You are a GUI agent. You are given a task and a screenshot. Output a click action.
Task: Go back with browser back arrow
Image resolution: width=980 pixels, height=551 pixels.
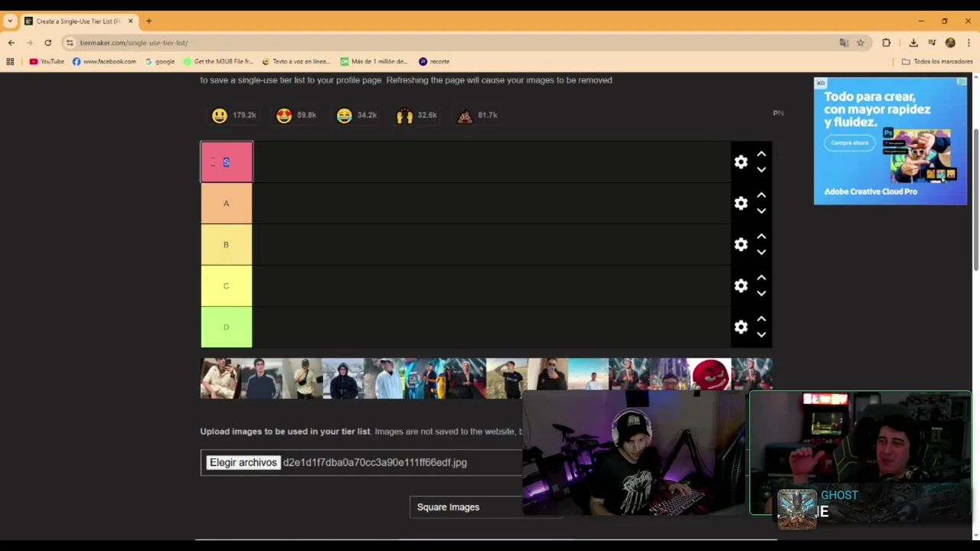11,43
